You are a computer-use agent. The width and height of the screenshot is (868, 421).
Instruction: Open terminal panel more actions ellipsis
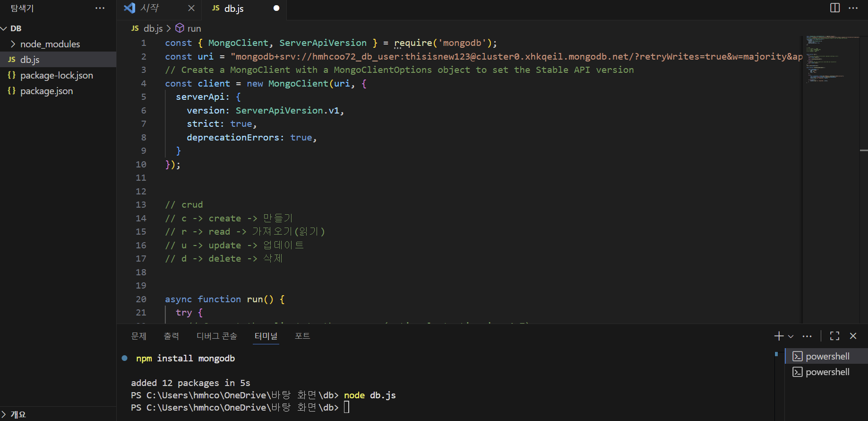click(x=807, y=336)
